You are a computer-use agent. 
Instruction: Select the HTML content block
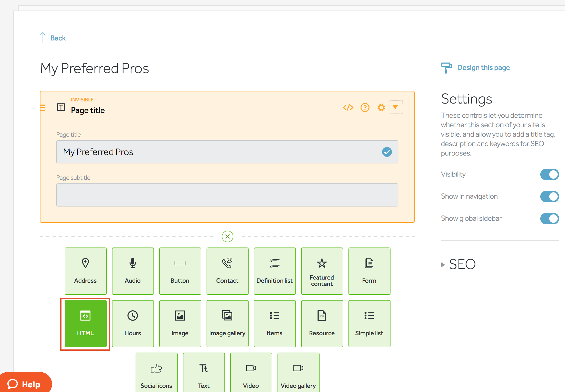click(85, 324)
